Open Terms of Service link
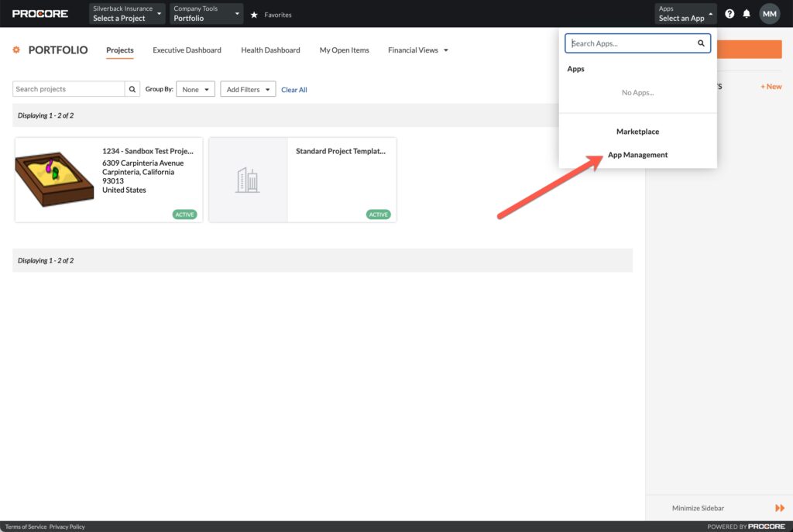793x532 pixels. point(26,527)
